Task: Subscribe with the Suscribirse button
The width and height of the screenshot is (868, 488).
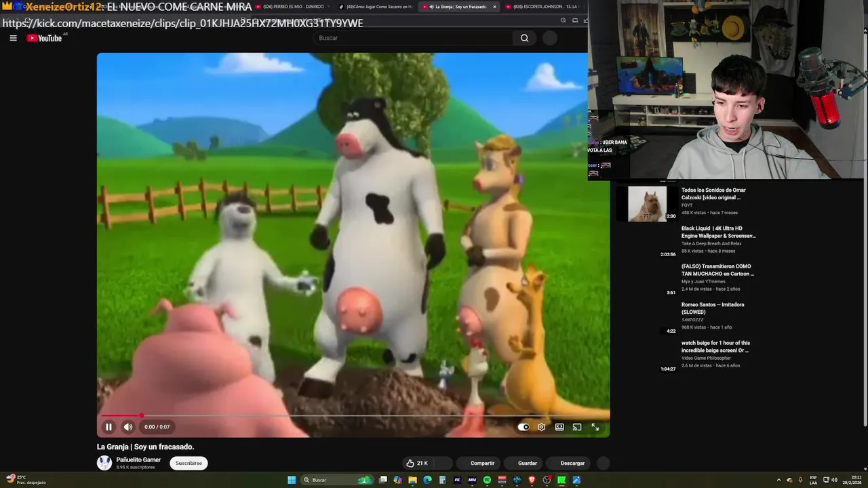Action: [x=189, y=463]
